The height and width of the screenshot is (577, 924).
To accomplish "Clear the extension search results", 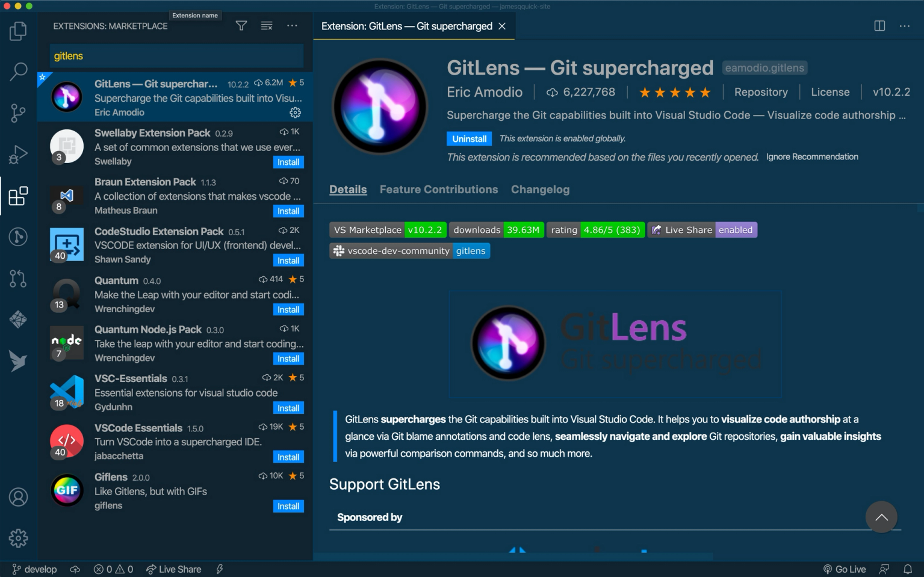I will click(x=265, y=25).
